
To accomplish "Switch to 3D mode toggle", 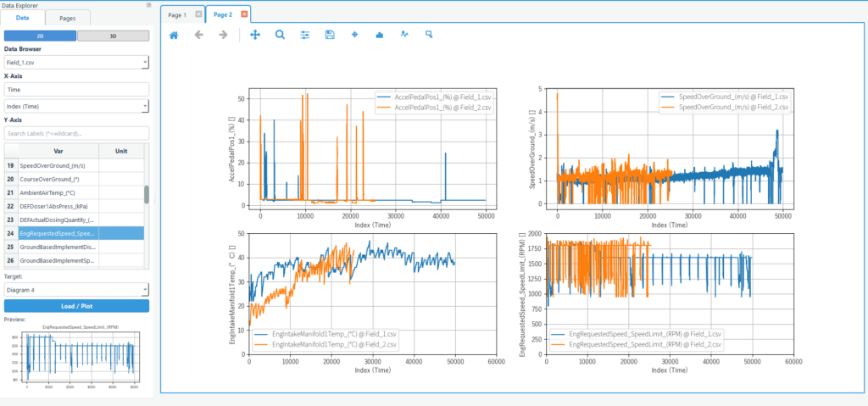I will tap(113, 36).
